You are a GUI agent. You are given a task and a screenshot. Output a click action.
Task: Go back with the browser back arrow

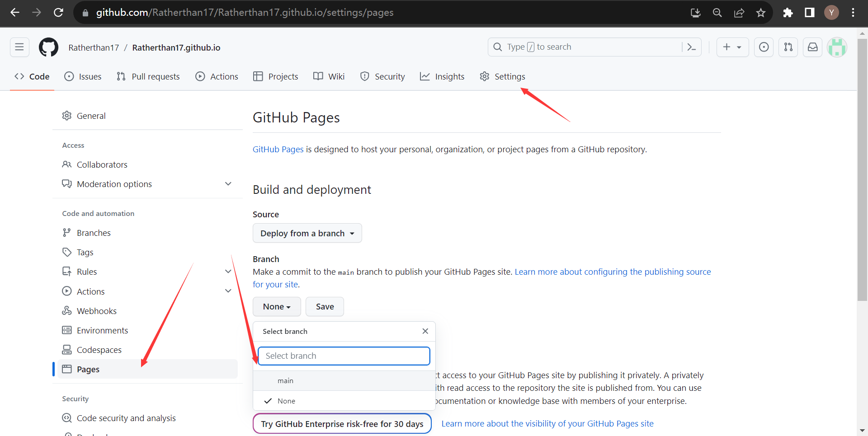tap(15, 13)
